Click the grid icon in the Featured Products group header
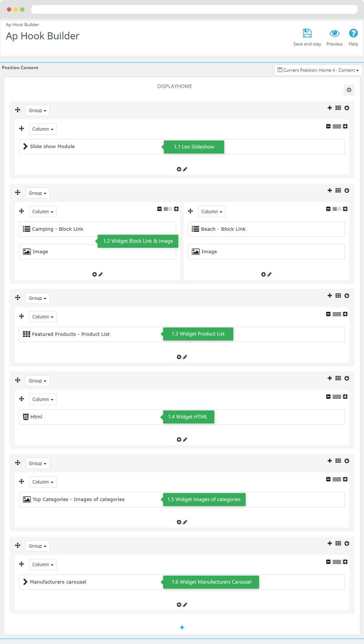 (338, 295)
